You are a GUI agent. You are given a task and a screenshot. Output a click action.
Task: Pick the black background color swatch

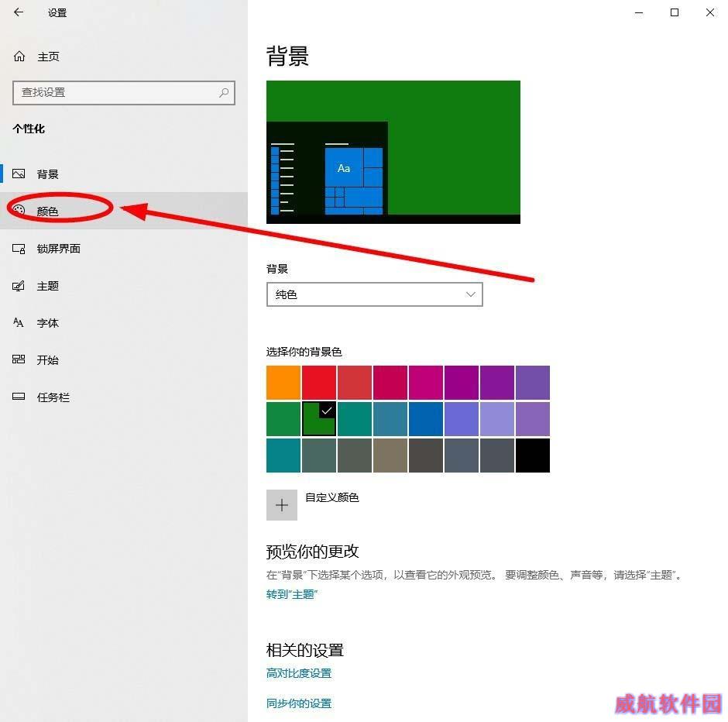(533, 456)
